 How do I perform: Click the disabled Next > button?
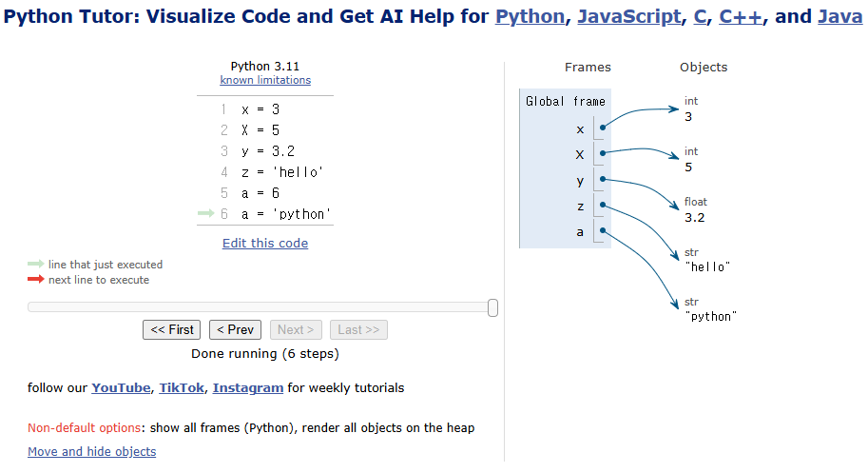(296, 329)
